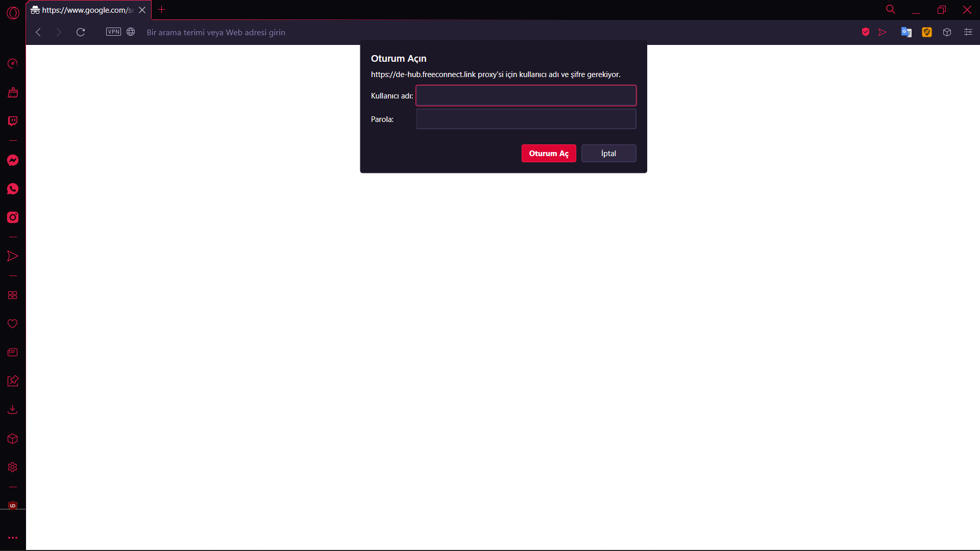Open a new tab with plus button
The width and height of the screenshot is (980, 551).
point(162,10)
